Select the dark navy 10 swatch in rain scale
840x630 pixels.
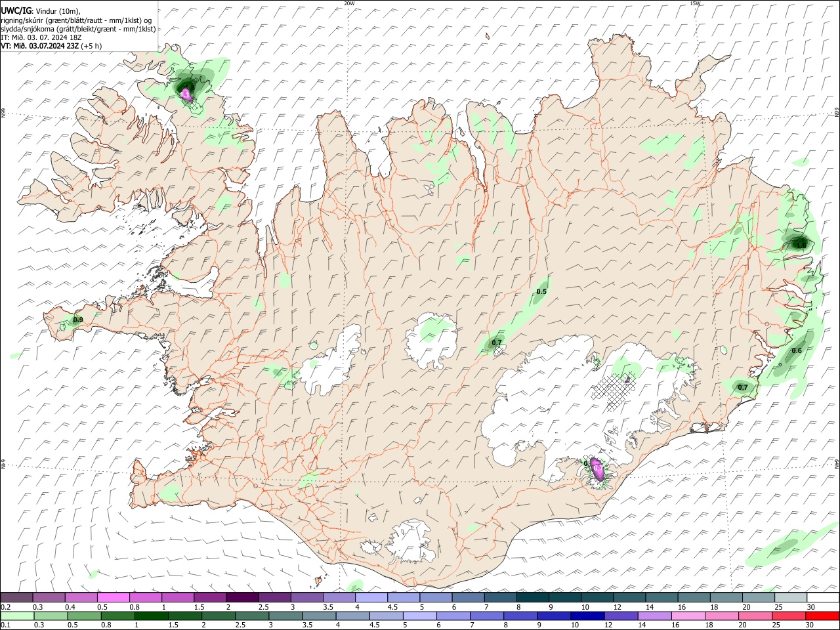click(587, 616)
